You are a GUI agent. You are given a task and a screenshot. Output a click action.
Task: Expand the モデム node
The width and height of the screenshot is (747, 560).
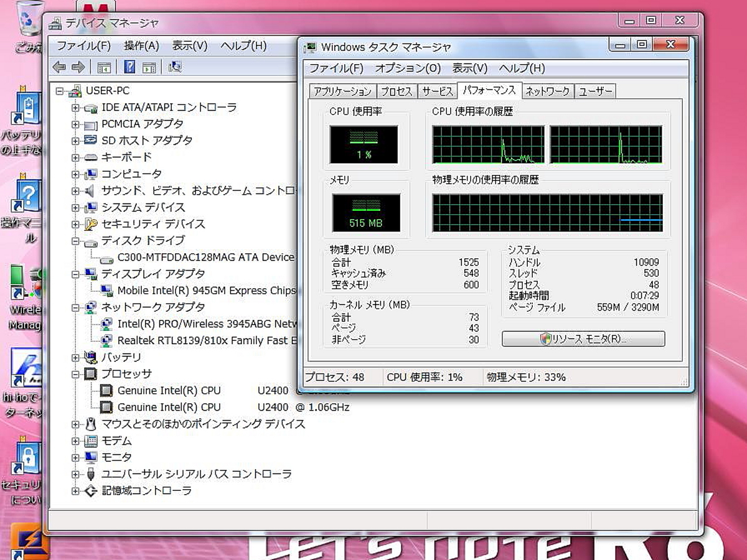coord(76,441)
